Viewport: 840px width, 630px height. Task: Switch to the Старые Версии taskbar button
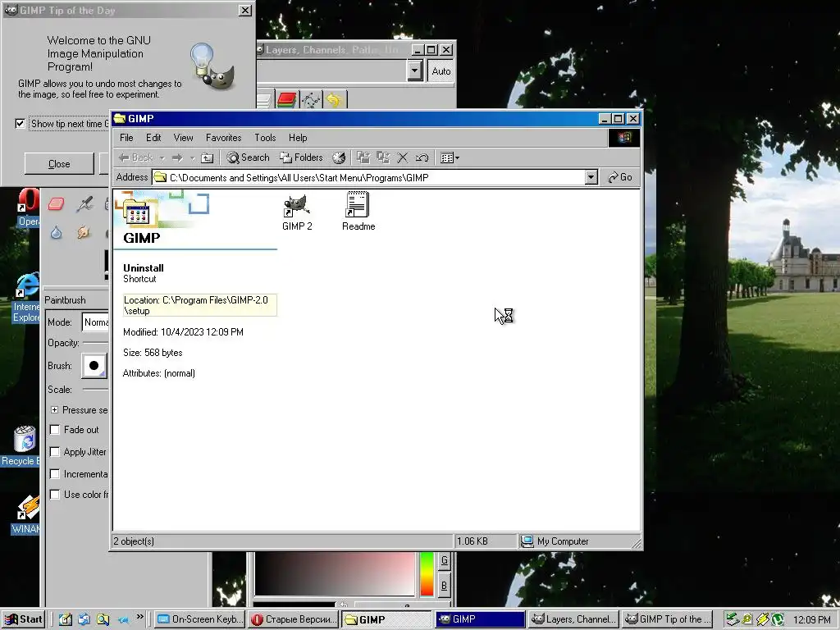(294, 619)
